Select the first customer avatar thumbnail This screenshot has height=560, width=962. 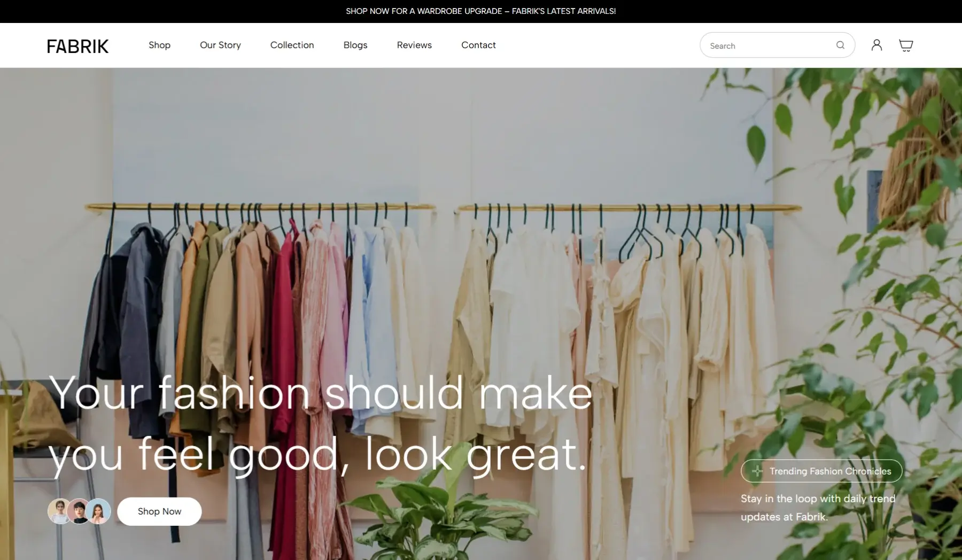[x=59, y=511]
